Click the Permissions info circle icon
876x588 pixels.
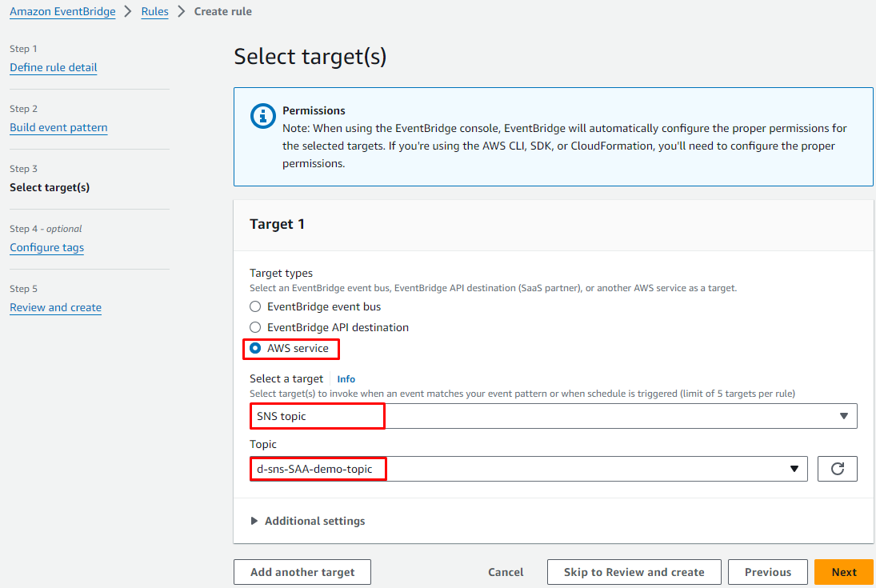pos(263,116)
